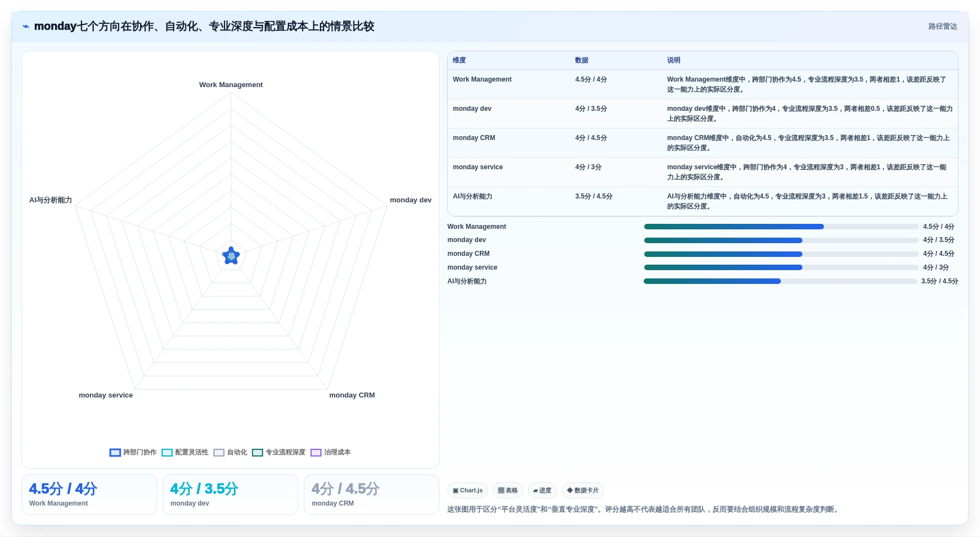Toggle the 治理成本 legend swatch
This screenshot has height=537, width=980.
point(316,453)
